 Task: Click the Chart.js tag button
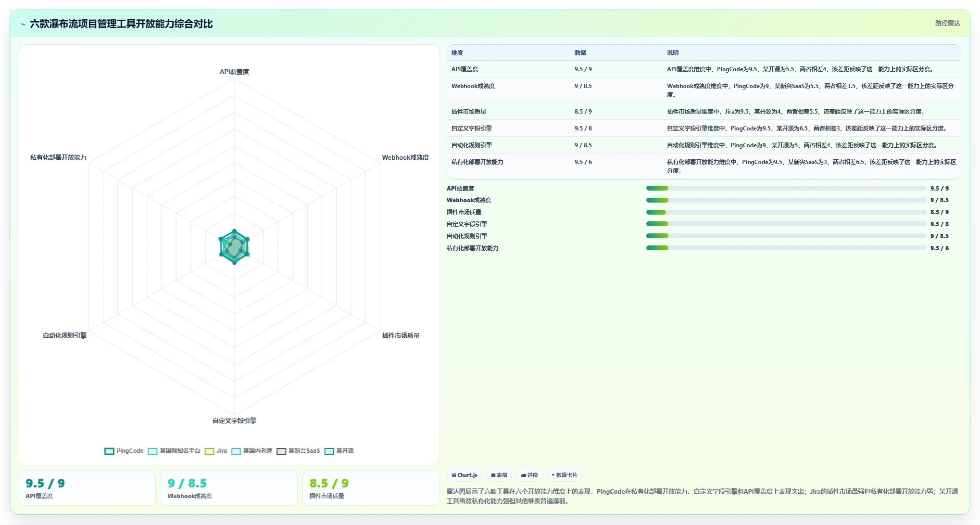click(465, 475)
